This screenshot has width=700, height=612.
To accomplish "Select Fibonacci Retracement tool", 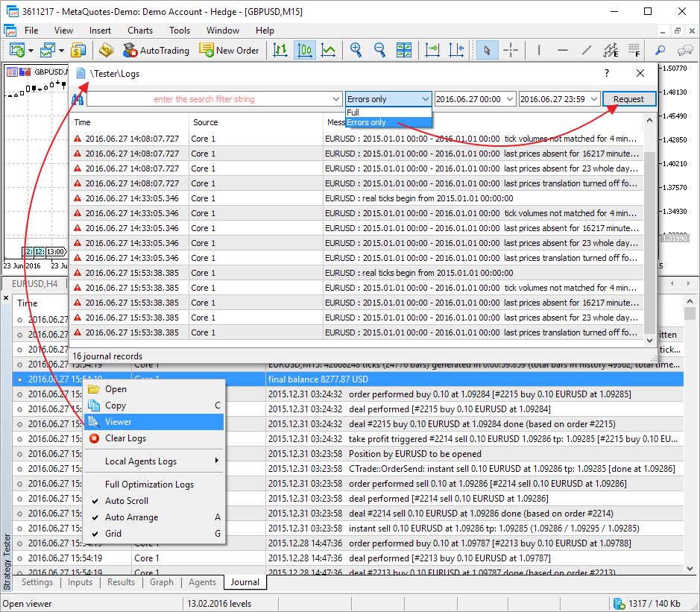I will pyautogui.click(x=634, y=50).
